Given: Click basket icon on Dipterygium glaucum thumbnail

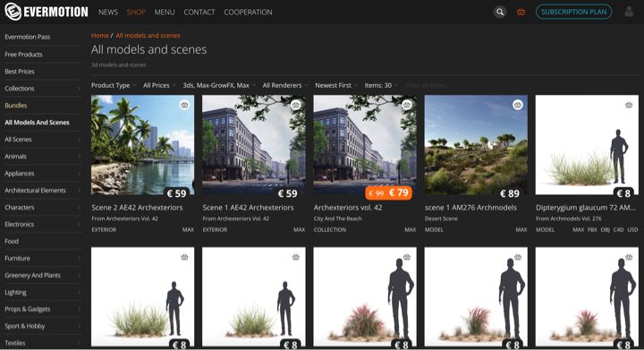Looking at the screenshot, I should [629, 105].
